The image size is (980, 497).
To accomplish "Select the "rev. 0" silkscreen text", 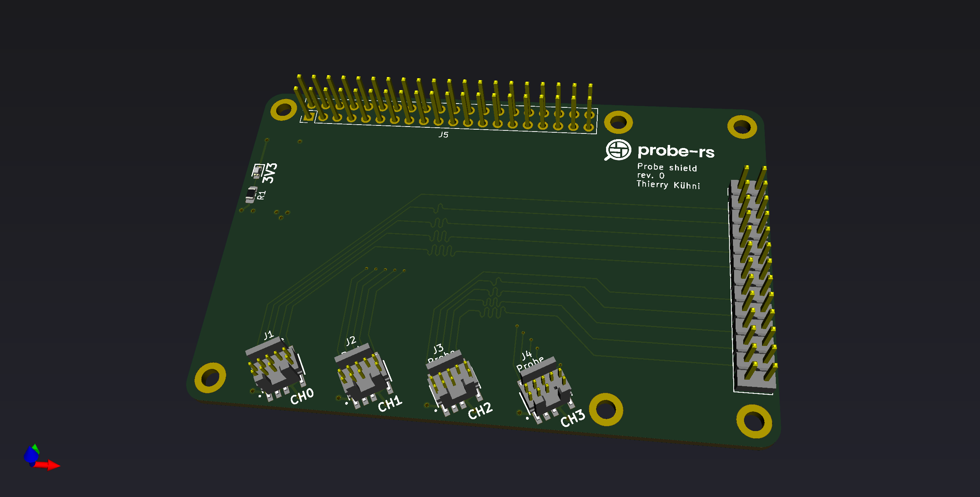I will pos(651,176).
